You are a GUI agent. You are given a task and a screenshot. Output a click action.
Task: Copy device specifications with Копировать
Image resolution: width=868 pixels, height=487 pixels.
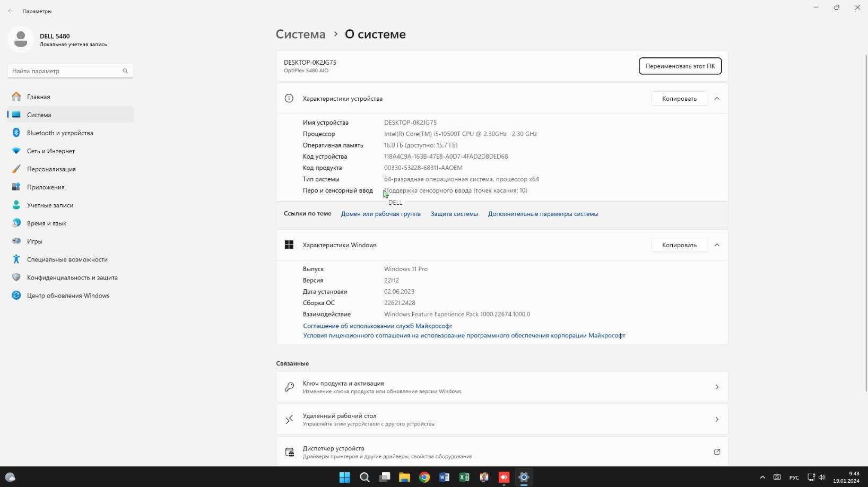(679, 99)
